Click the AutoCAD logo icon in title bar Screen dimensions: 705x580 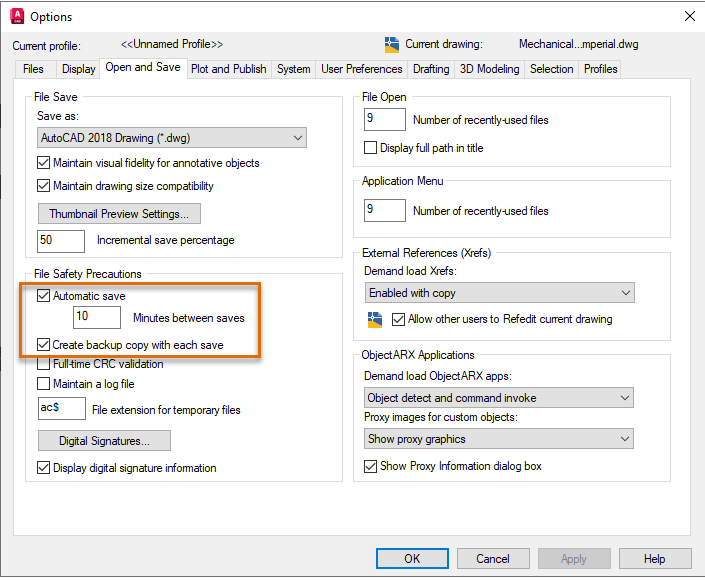[x=17, y=16]
